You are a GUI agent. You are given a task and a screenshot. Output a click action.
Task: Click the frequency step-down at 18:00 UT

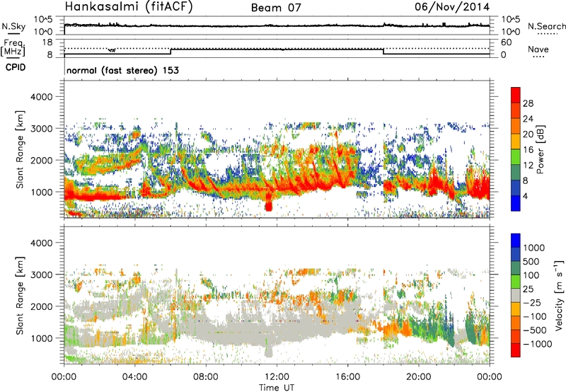(x=383, y=52)
